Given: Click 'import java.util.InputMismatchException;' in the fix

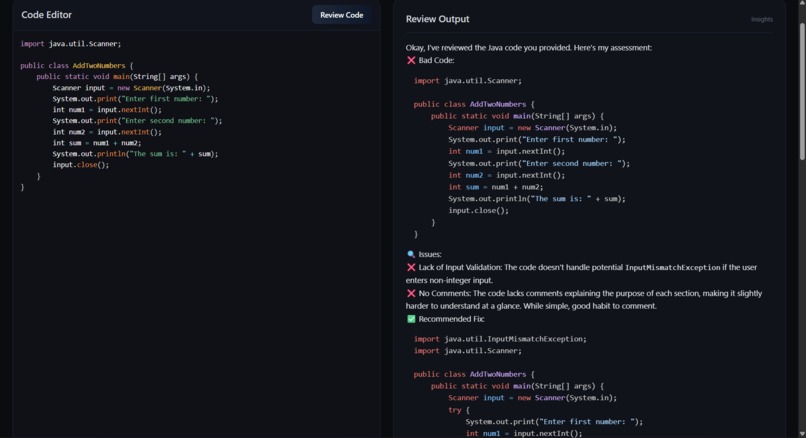Looking at the screenshot, I should (x=500, y=339).
